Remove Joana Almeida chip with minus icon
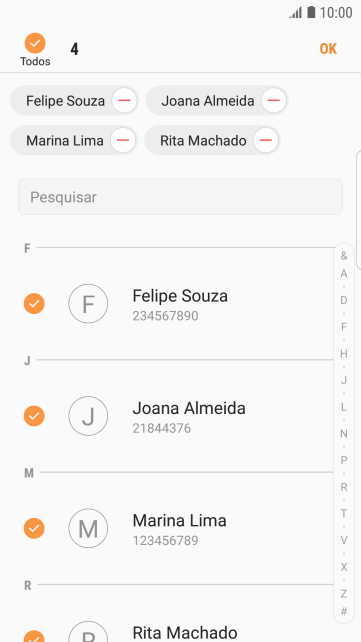 [273, 101]
